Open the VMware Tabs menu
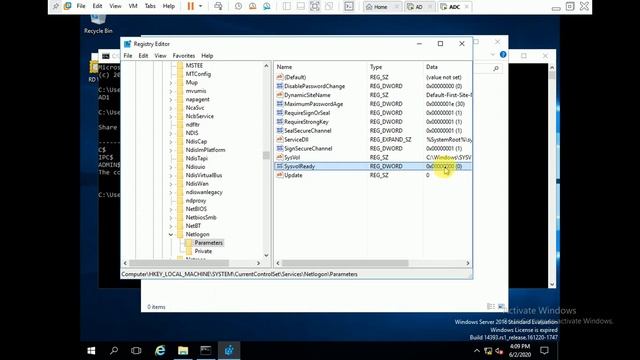Screen dimensions: 640x360 pyautogui.click(x=150, y=6)
